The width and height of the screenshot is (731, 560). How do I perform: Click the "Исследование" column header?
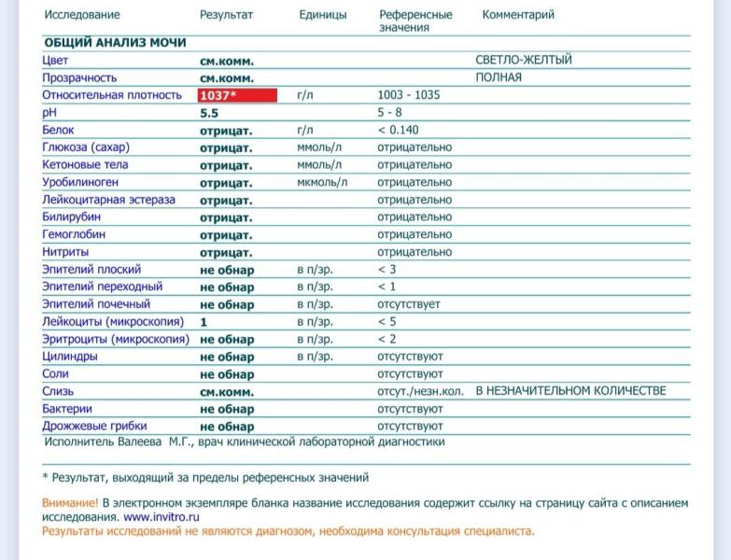point(81,15)
